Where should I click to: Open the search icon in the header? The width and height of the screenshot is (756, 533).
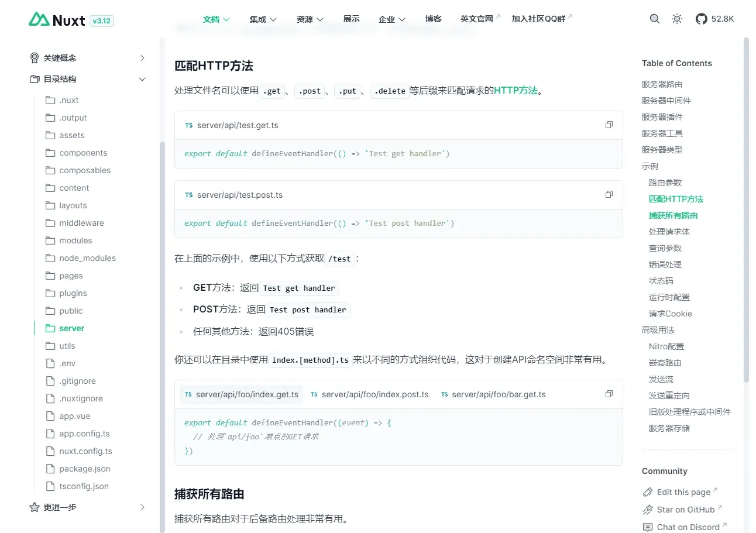(x=655, y=19)
